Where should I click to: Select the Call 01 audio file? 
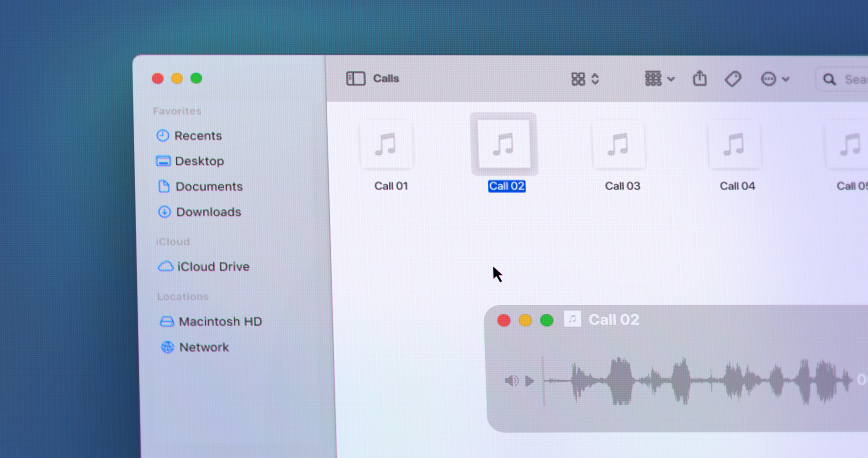pyautogui.click(x=386, y=145)
